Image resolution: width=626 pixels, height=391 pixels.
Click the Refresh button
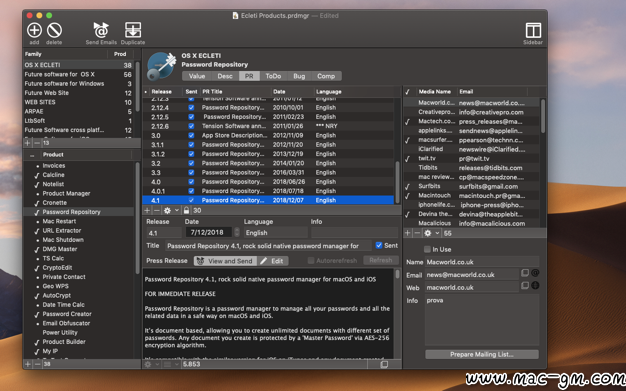coord(380,260)
